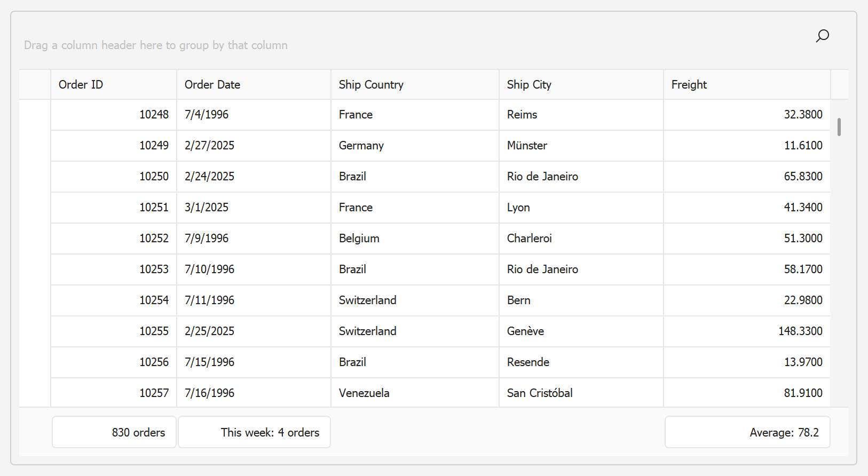The height and width of the screenshot is (476, 868).
Task: Click the 148.3300 freight cell
Action: coord(746,331)
